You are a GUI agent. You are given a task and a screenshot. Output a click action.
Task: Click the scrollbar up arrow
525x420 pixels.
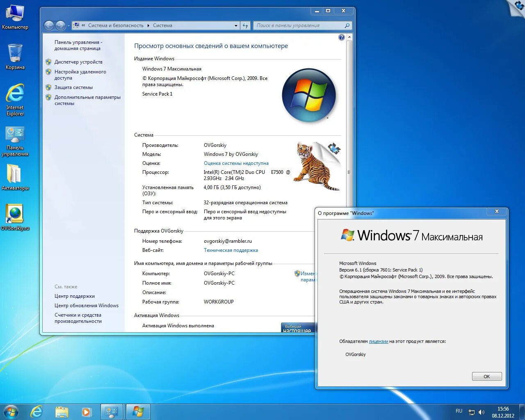[349, 37]
